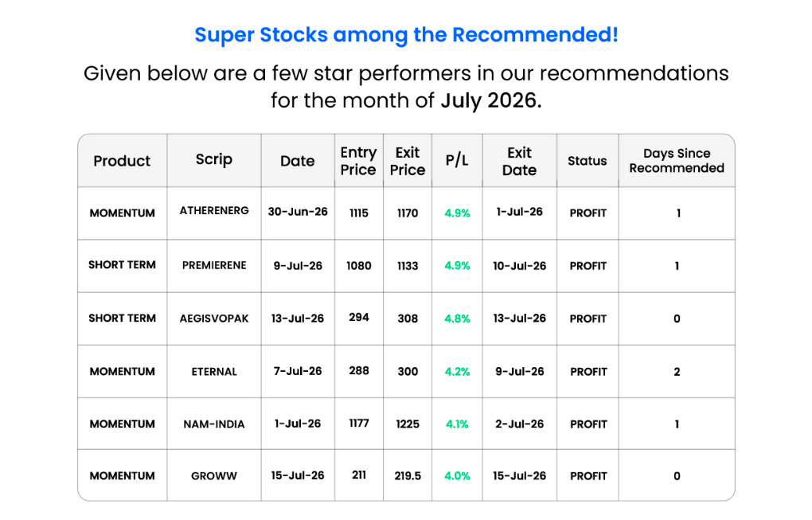This screenshot has width=812, height=520.
Task: Click the Scrip column header
Action: 214,159
